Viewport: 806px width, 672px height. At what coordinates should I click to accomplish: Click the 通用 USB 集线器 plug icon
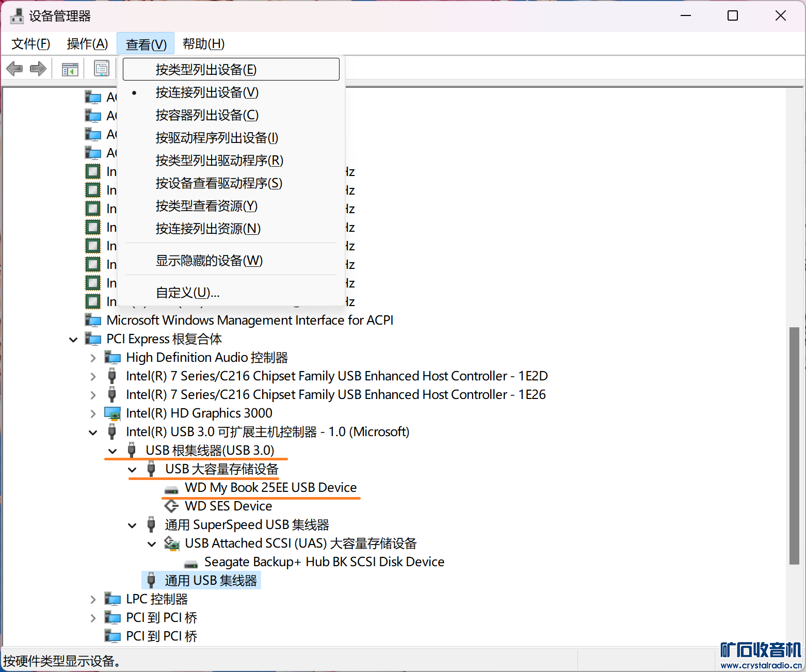[151, 580]
